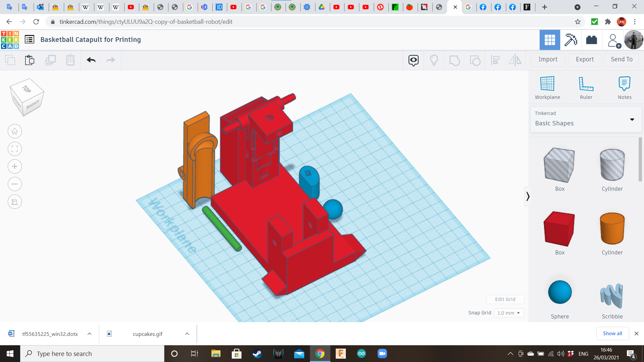
Task: Click the Export button
Action: (584, 59)
